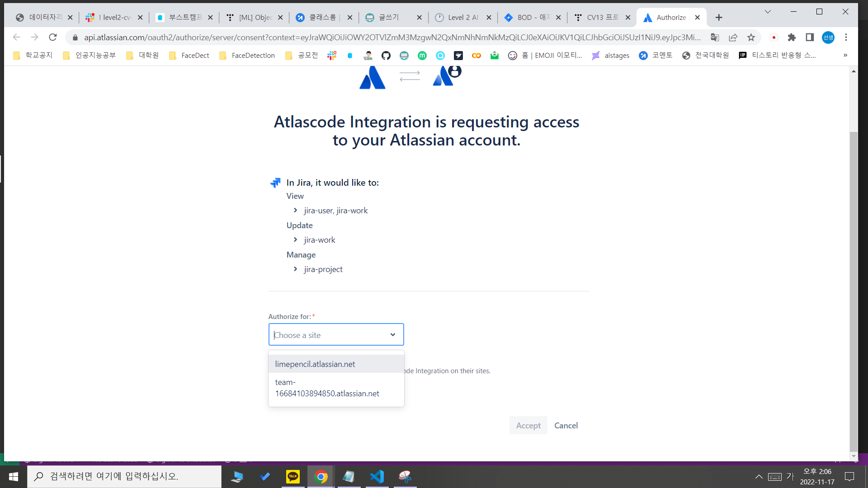Click the share page icon

(733, 38)
